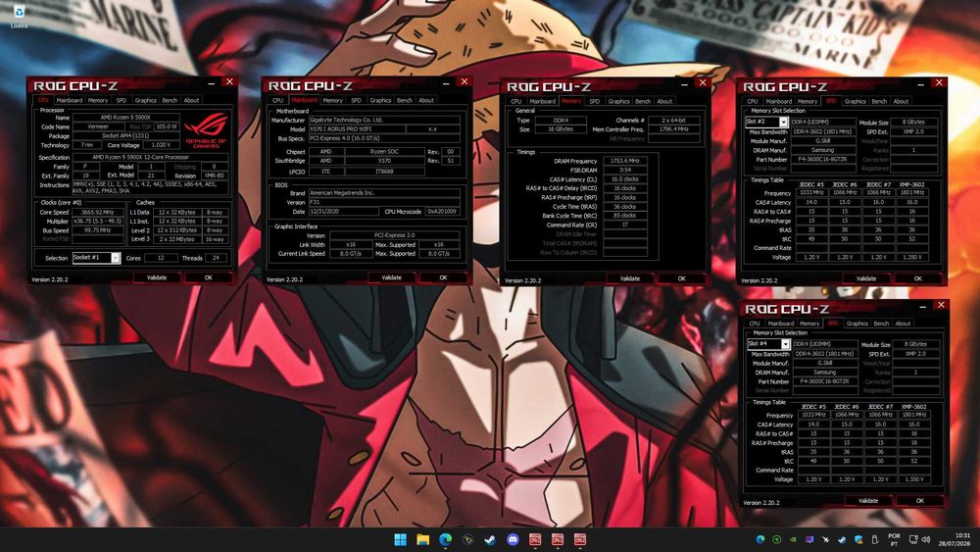The height and width of the screenshot is (552, 980).
Task: Click OK in the Slot #4 SPD window
Action: pyautogui.click(x=920, y=501)
